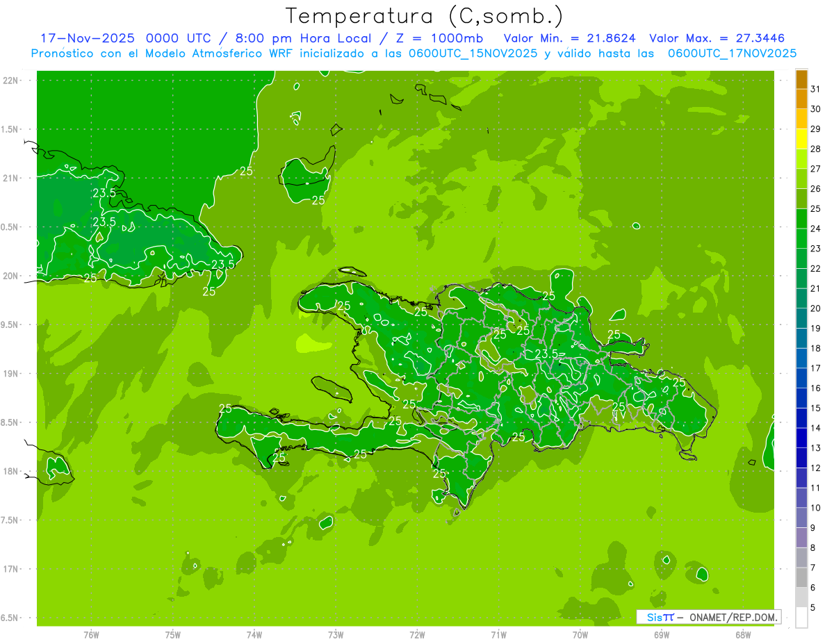The width and height of the screenshot is (834, 644).
Task: Click the 72W longitude axis label
Action: click(x=418, y=635)
